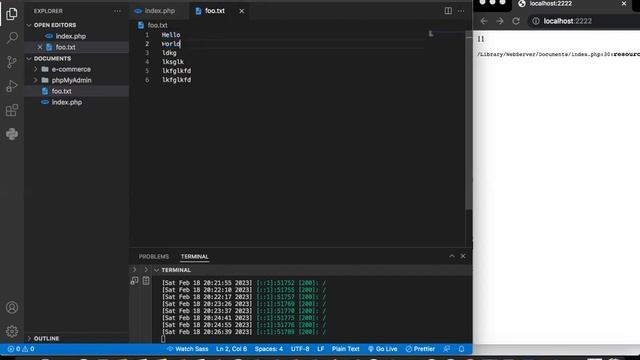Open the Explorer view in activity bar
Image resolution: width=640 pixels, height=360 pixels.
pyautogui.click(x=12, y=14)
